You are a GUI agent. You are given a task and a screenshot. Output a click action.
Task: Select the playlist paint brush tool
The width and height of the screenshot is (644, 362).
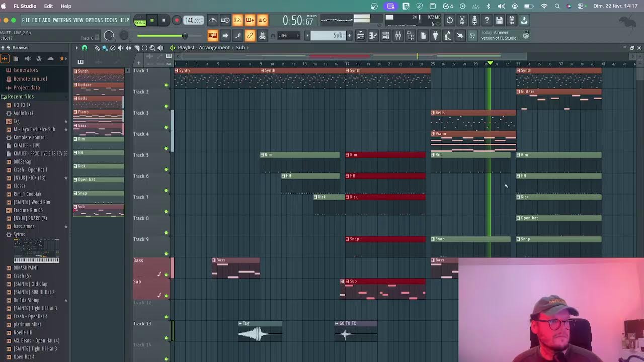[x=105, y=48]
